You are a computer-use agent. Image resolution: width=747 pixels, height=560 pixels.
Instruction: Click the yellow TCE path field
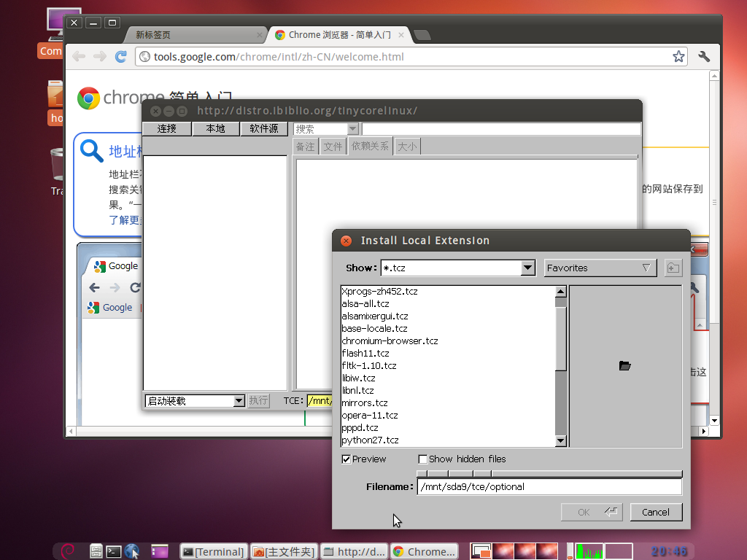pos(320,401)
